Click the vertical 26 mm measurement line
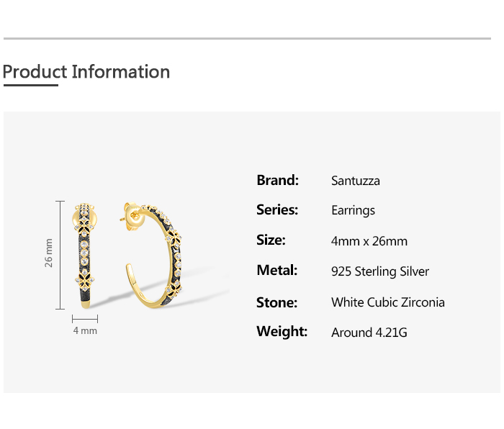 click(60, 256)
